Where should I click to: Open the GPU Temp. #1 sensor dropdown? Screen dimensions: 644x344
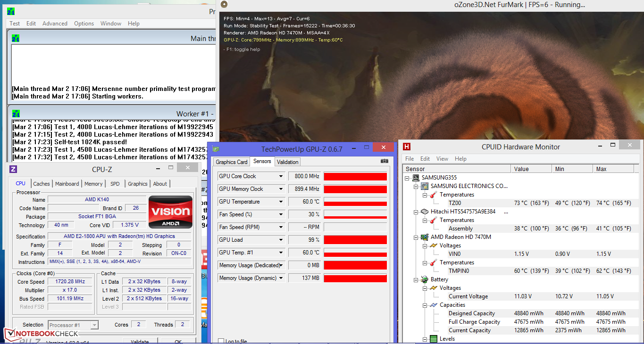(x=281, y=253)
